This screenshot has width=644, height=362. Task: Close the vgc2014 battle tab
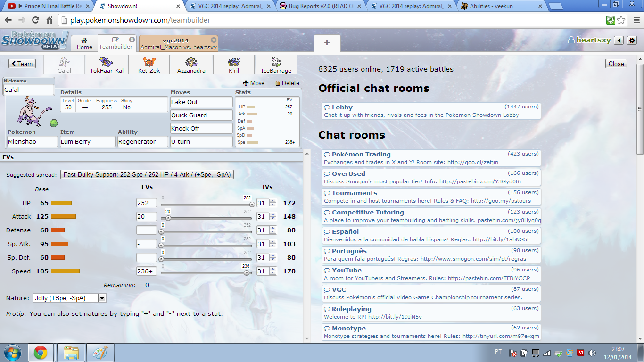point(214,40)
